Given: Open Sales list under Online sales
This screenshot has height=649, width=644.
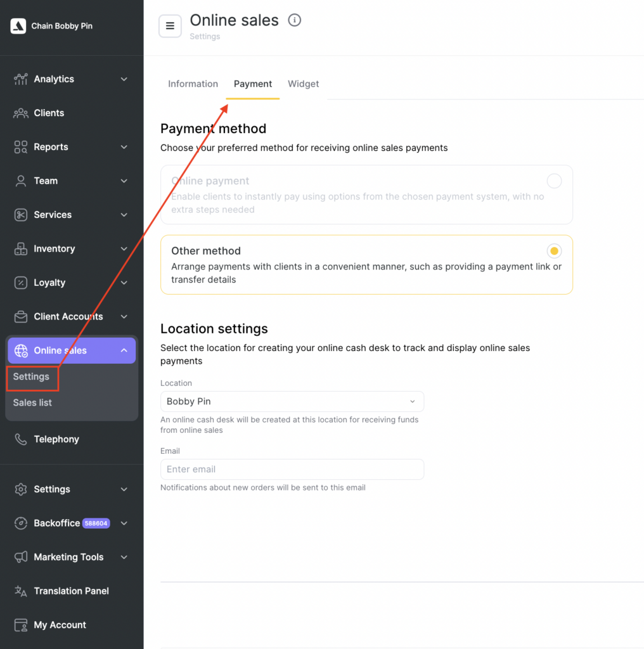Looking at the screenshot, I should (x=32, y=402).
